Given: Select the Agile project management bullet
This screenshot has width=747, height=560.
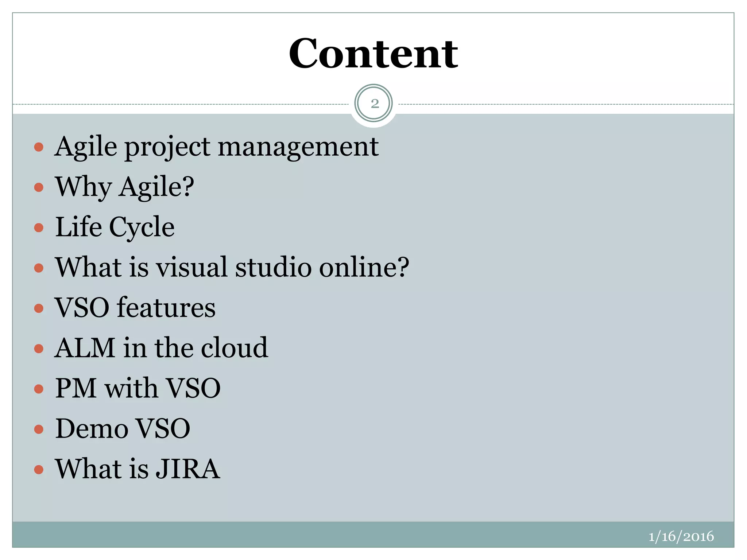Looking at the screenshot, I should pos(216,147).
